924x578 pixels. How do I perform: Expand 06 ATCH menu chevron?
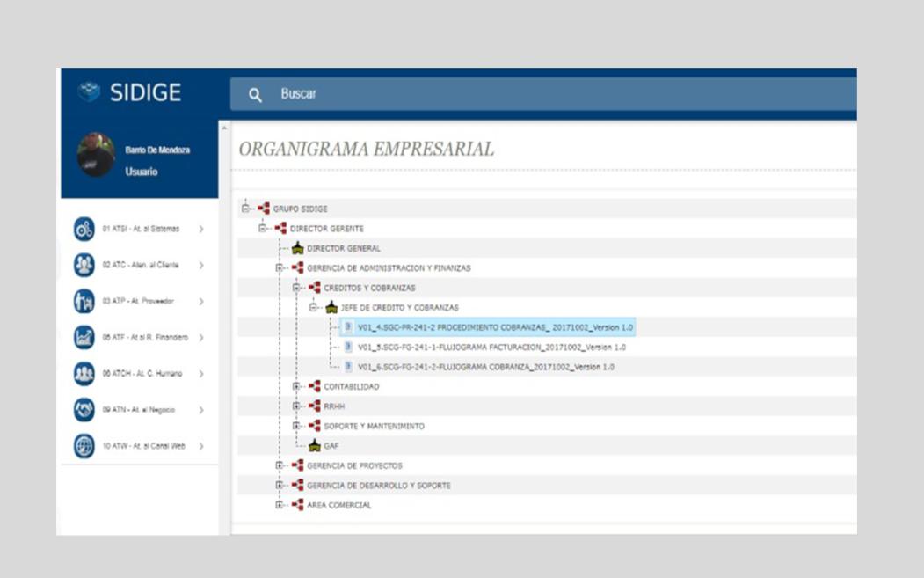[x=201, y=374]
